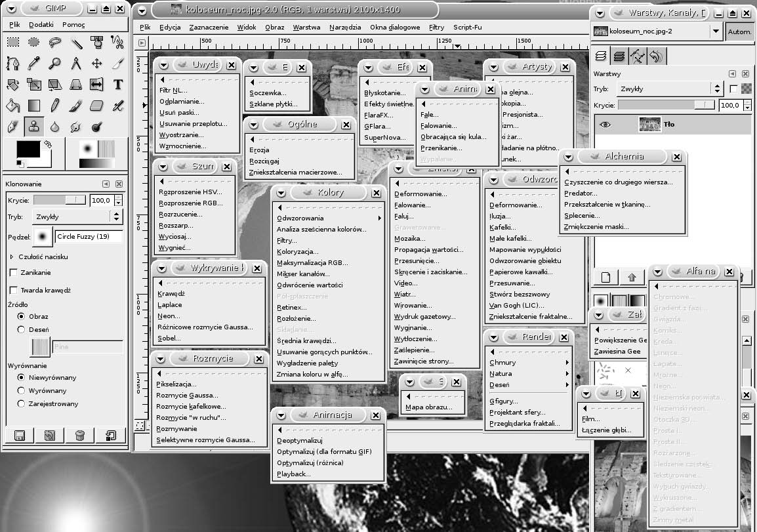Select the Rectangle Select tool
Screen dimensions: 757x532
pyautogui.click(x=13, y=43)
